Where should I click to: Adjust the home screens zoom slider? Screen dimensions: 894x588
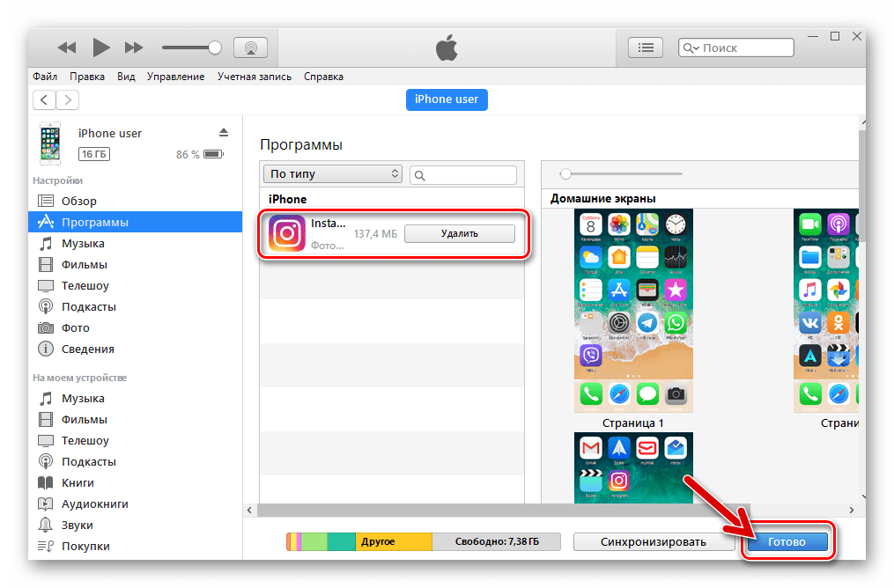pos(565,173)
